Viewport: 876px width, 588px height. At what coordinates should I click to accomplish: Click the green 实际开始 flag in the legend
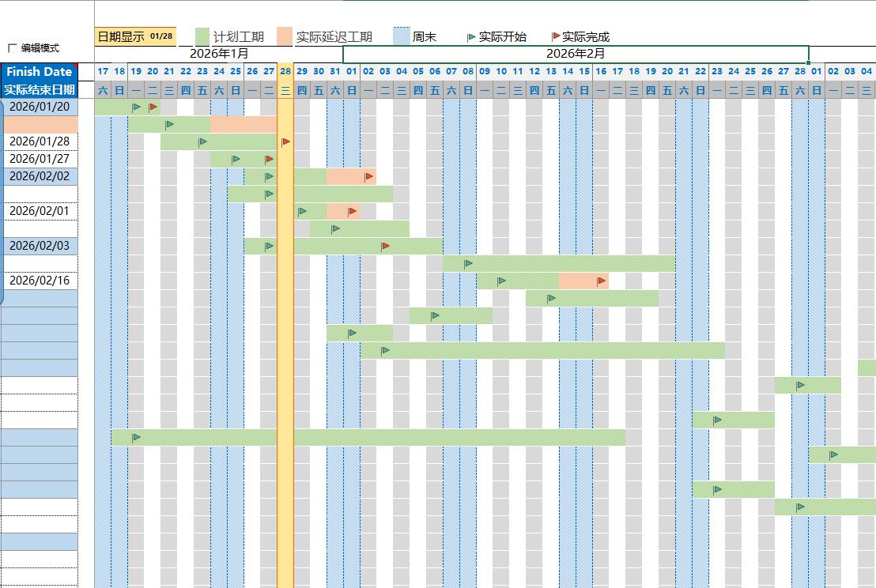(x=472, y=37)
